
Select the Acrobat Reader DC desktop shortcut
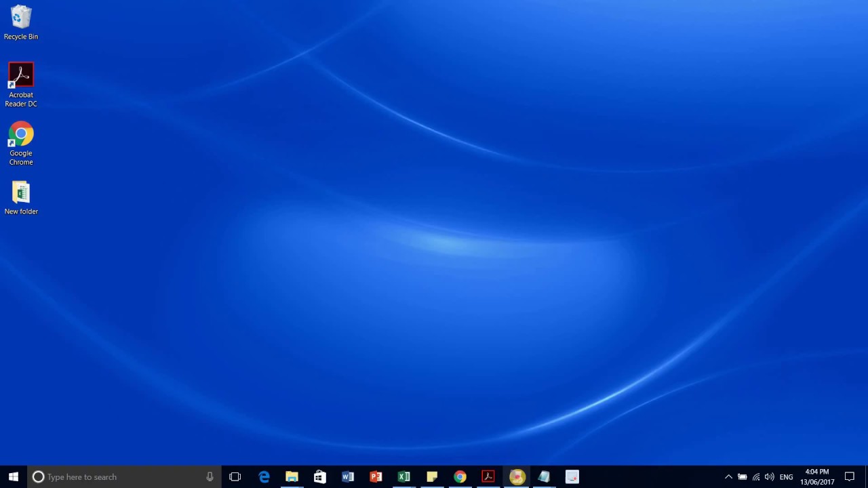coord(21,85)
